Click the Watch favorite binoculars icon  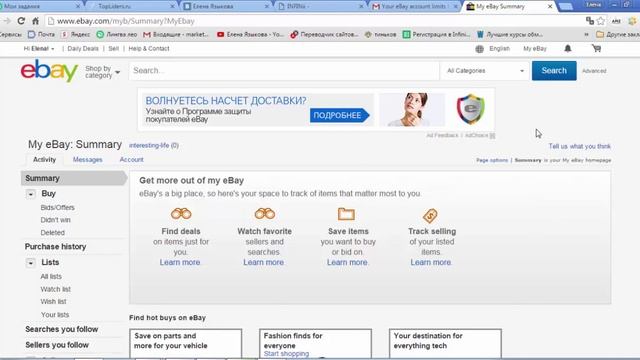[x=264, y=213]
